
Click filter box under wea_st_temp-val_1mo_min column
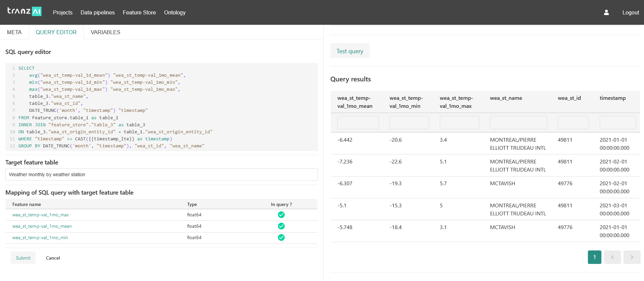[x=409, y=123]
